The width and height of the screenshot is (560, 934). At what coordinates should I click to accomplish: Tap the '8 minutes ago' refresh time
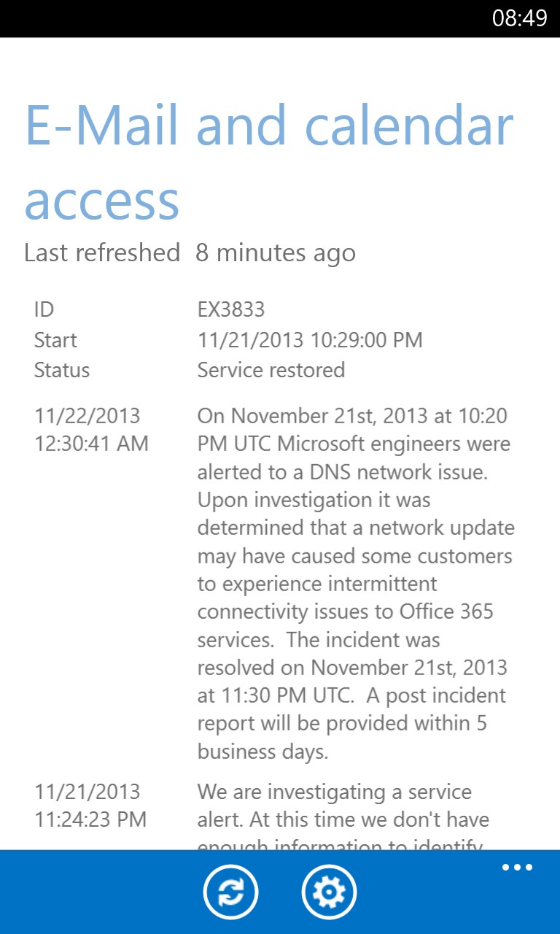pyautogui.click(x=276, y=252)
